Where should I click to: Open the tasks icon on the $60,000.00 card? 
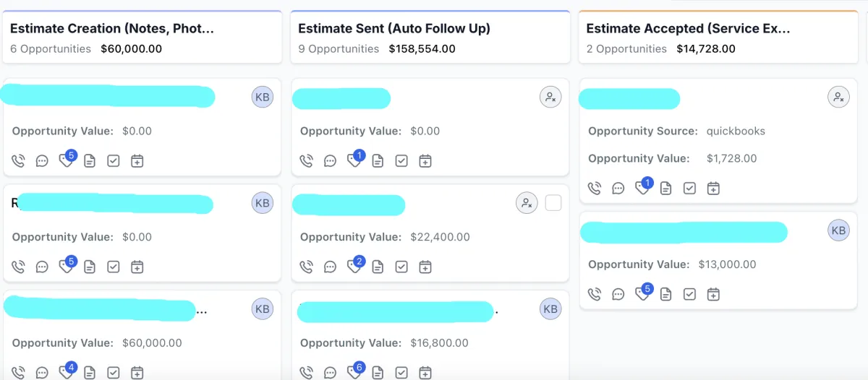pyautogui.click(x=113, y=373)
